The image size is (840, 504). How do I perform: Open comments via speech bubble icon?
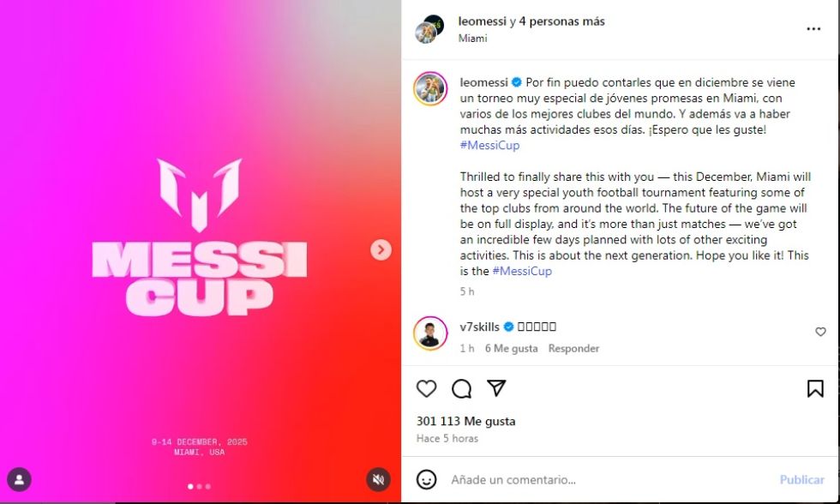pyautogui.click(x=461, y=388)
